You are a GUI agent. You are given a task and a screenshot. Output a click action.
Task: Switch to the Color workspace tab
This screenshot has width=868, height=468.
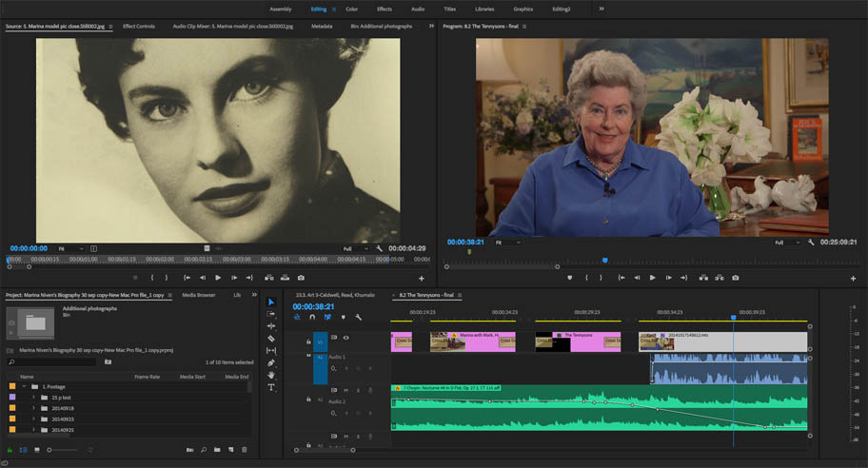pyautogui.click(x=351, y=9)
